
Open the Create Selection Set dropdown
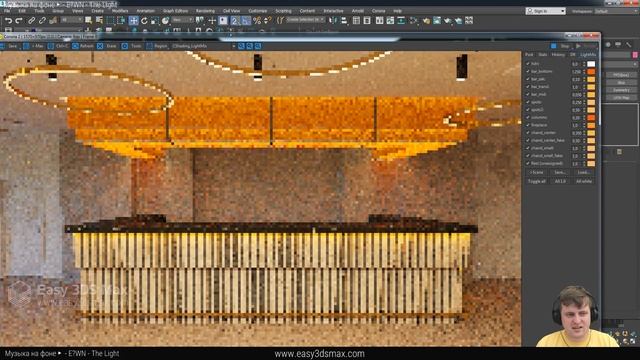(x=305, y=20)
